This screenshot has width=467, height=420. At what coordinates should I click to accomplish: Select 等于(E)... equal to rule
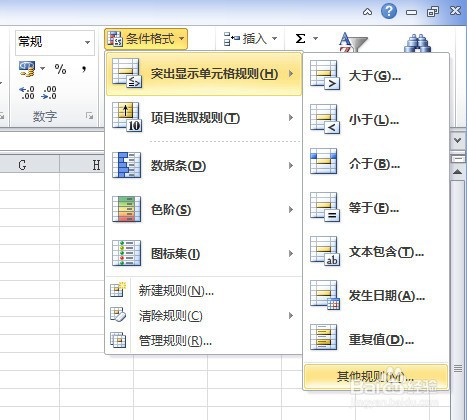(376, 208)
